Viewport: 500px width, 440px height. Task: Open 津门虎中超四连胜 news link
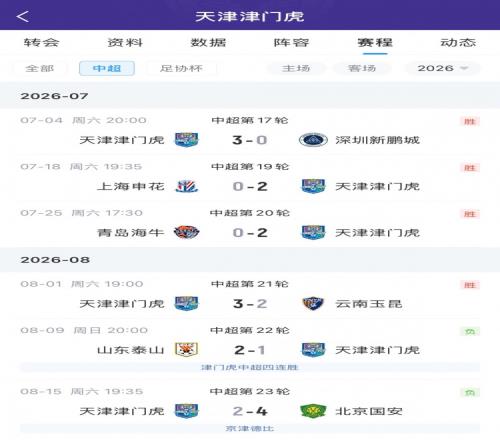click(250, 367)
